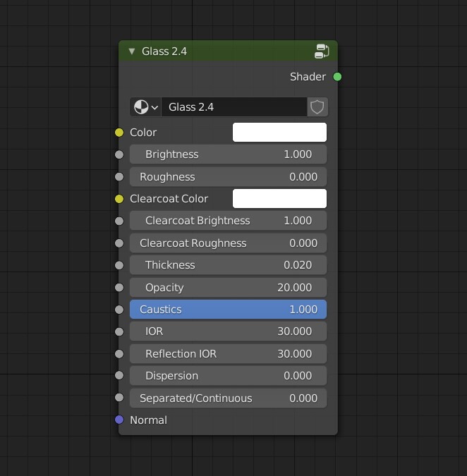
Task: Click the highlighted Caustics slider
Action: tap(229, 310)
